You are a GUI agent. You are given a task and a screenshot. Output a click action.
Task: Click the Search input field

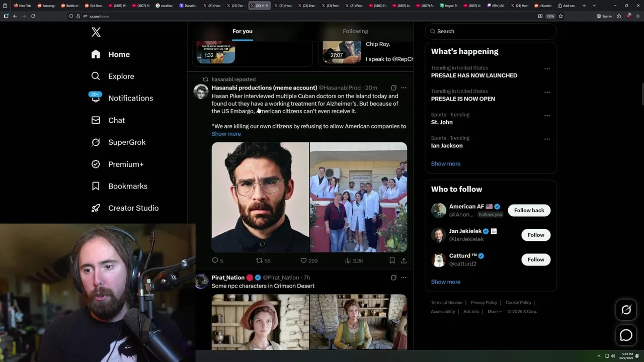(491, 31)
